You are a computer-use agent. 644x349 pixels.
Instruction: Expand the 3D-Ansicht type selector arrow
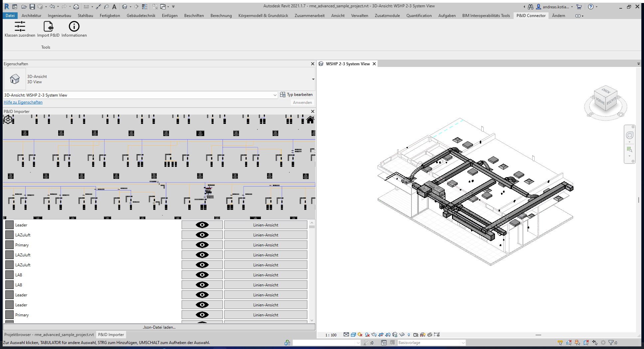tap(313, 79)
